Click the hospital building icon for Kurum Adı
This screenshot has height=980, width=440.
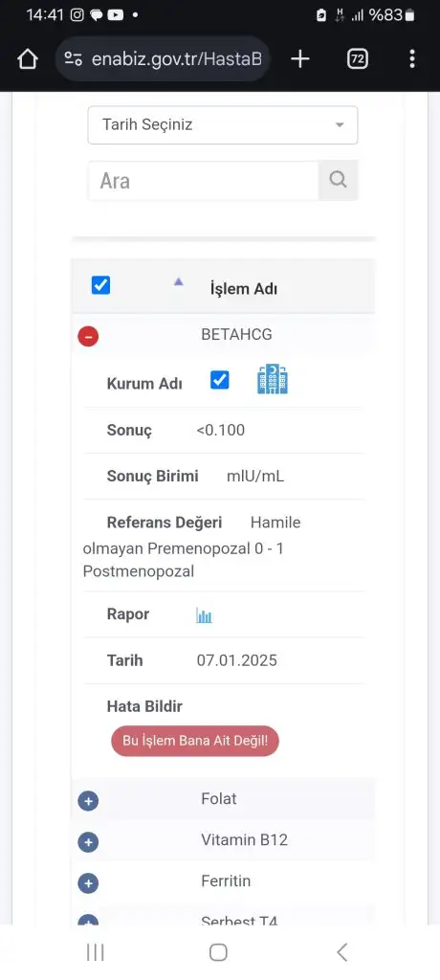click(x=273, y=380)
